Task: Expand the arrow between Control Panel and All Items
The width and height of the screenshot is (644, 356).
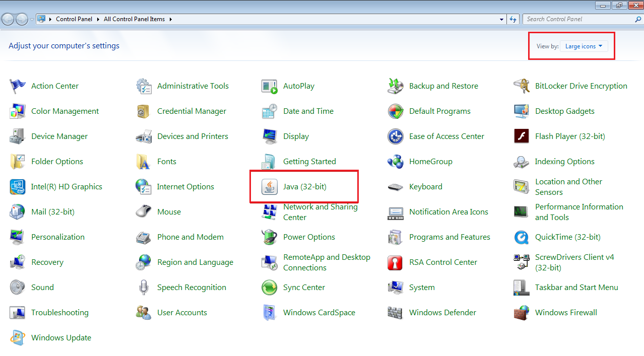Action: tap(98, 19)
